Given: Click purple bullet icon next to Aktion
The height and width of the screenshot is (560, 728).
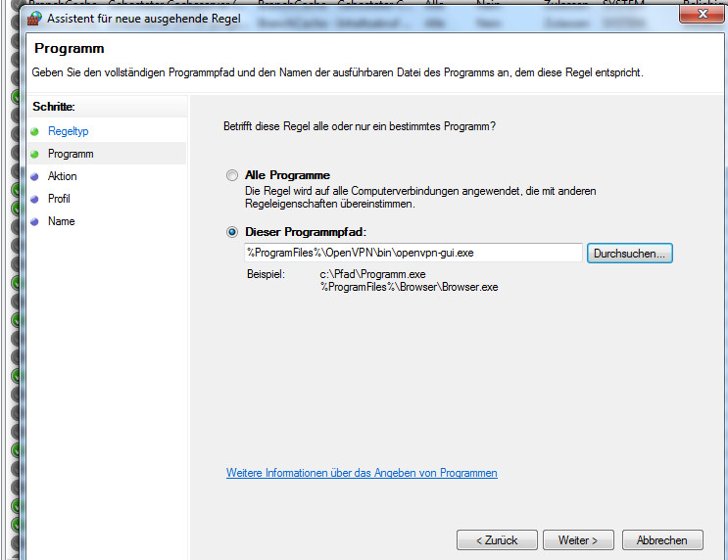Looking at the screenshot, I should coord(34,177).
